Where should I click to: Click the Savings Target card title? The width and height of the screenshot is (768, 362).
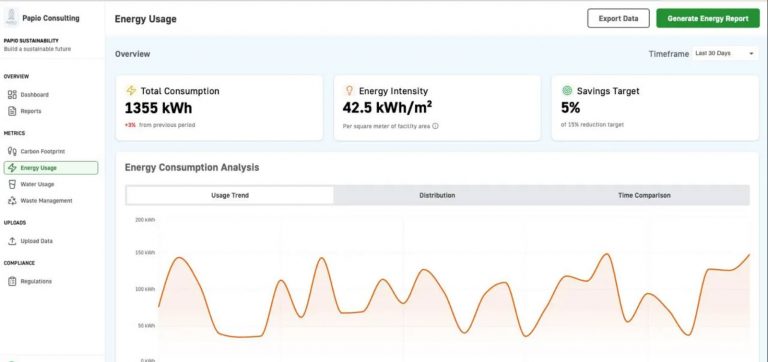coord(608,91)
